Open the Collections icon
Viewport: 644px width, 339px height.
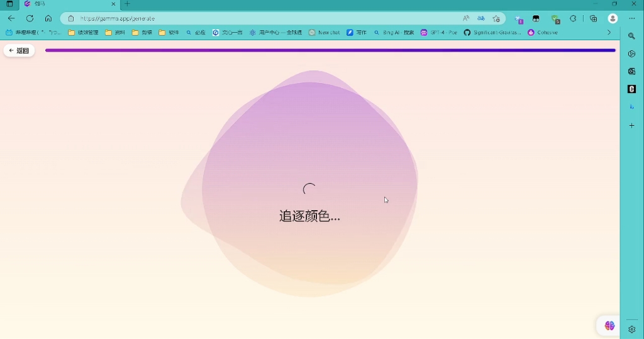click(x=593, y=18)
